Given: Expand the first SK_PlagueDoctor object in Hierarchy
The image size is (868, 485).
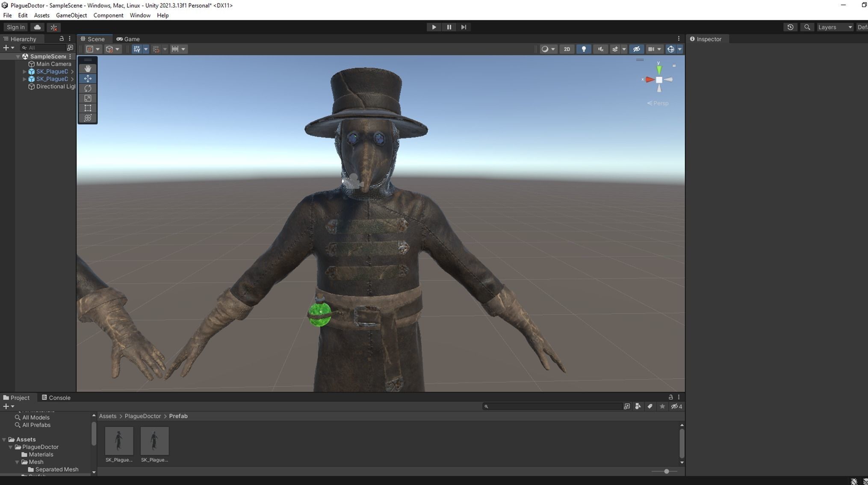Looking at the screenshot, I should pyautogui.click(x=24, y=71).
